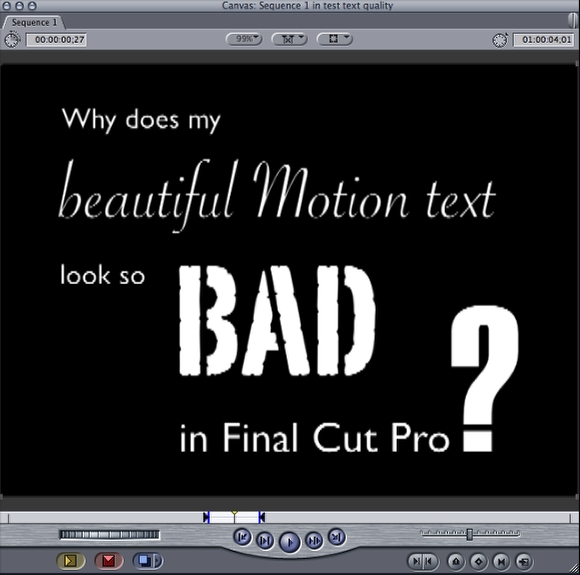Screen dimensions: 580x575
Task: Zoom the Canvas window with title bar button
Action: pyautogui.click(x=33, y=6)
